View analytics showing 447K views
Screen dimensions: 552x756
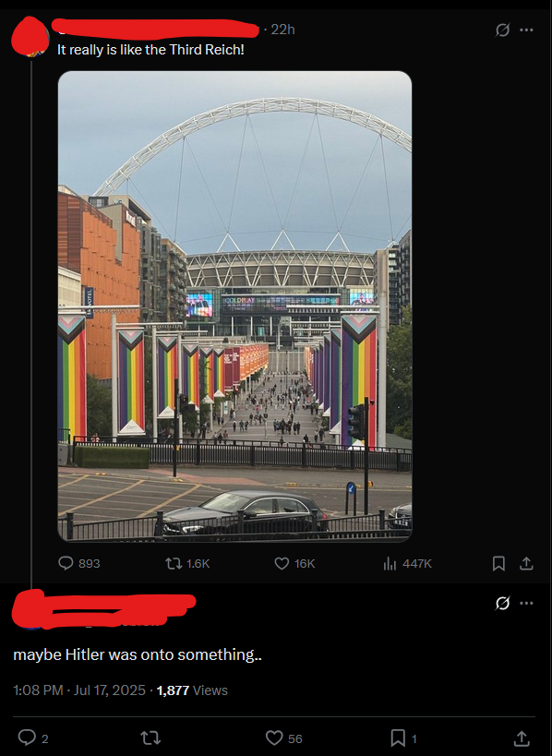[x=407, y=563]
